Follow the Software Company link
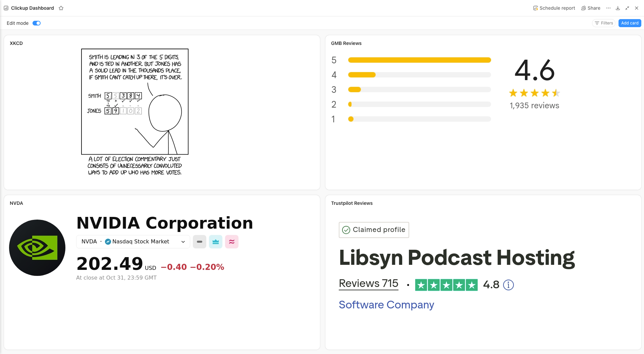This screenshot has height=354, width=644. tap(386, 305)
